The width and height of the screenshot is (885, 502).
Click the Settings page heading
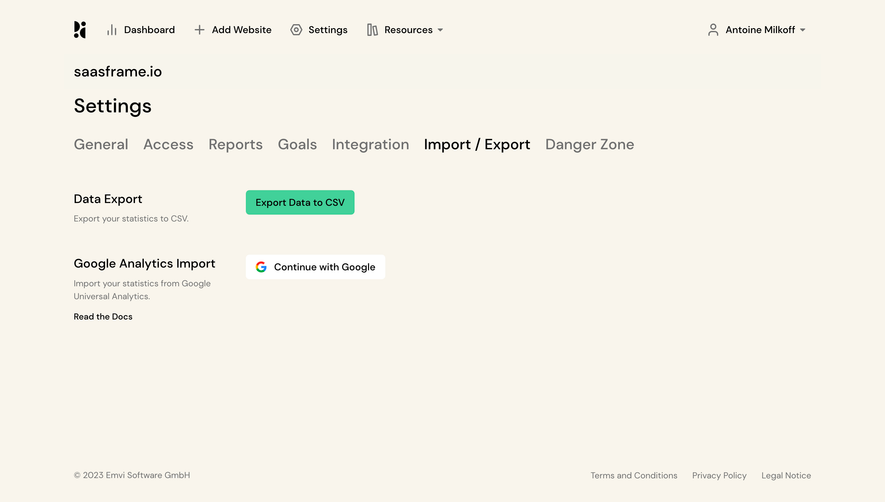[112, 106]
